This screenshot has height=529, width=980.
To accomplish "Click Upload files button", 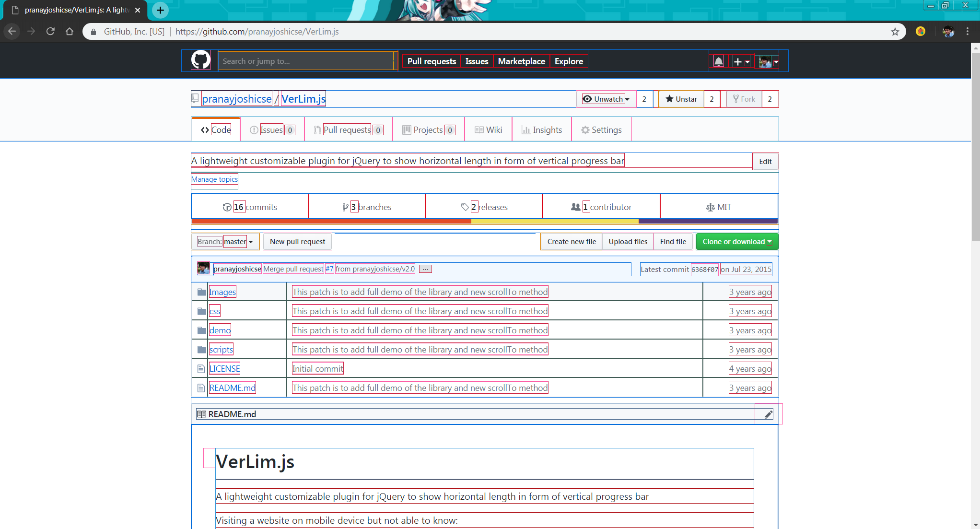I will [628, 242].
